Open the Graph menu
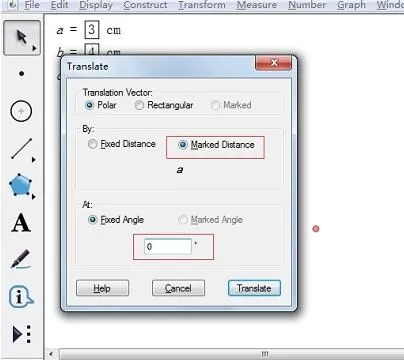Viewport: 404px width, 360px height. coord(351,5)
